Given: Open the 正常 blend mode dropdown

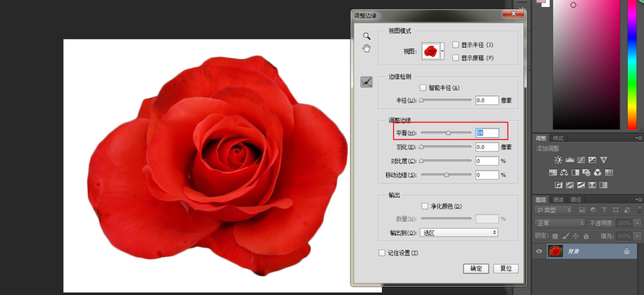Looking at the screenshot, I should click(x=559, y=222).
